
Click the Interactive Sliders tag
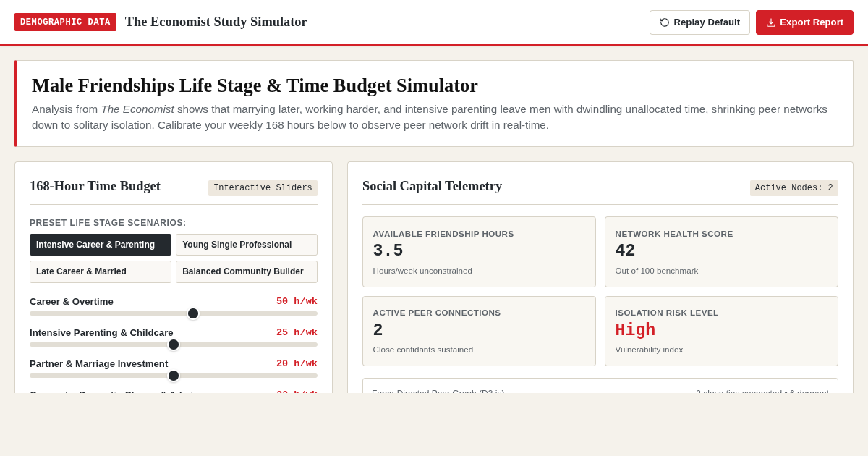click(263, 188)
